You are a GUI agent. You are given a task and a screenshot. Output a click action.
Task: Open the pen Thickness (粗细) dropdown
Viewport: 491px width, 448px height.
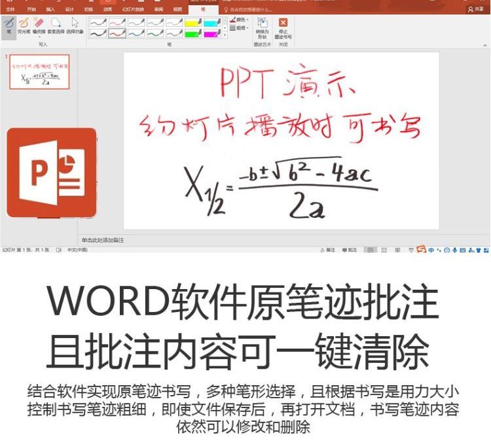coord(239,28)
